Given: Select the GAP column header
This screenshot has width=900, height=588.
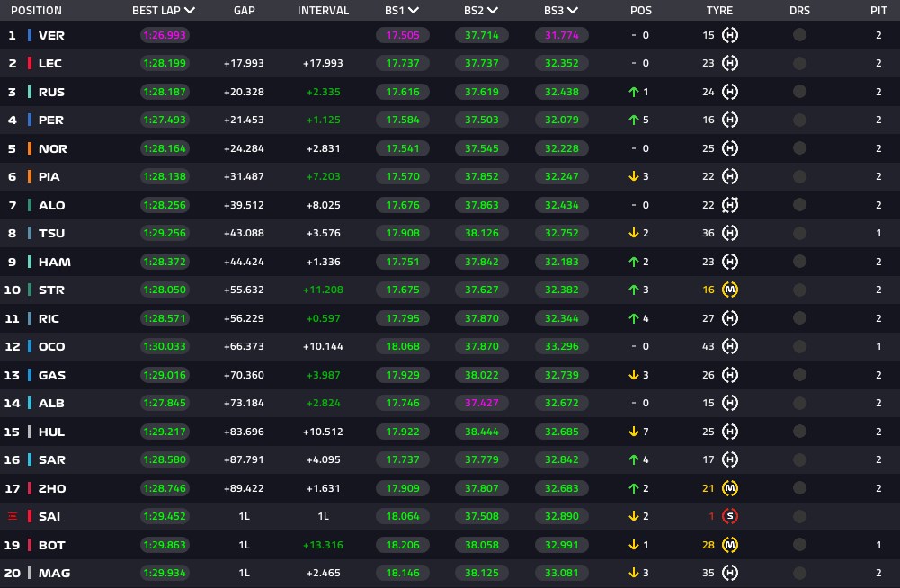Looking at the screenshot, I should click(x=244, y=10).
